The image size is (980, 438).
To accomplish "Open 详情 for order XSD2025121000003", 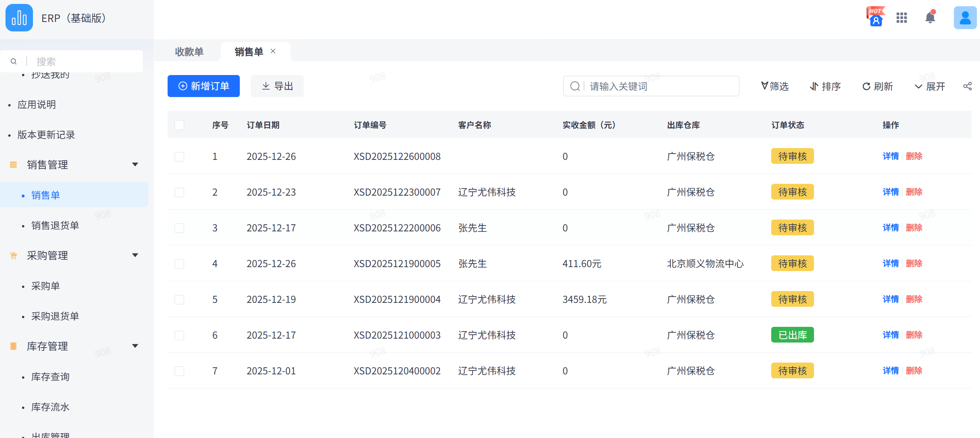I will tap(890, 335).
